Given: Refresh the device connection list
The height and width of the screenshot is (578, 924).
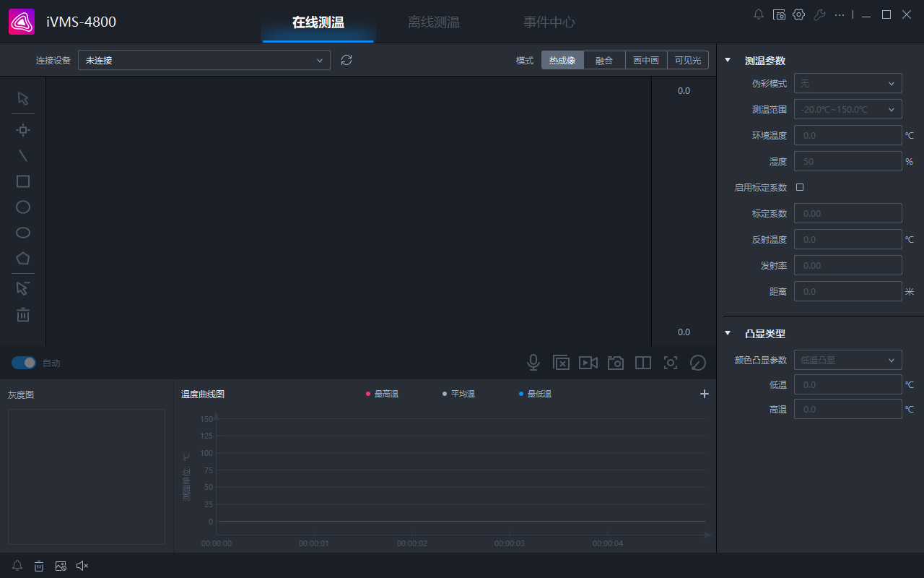Looking at the screenshot, I should coord(346,60).
